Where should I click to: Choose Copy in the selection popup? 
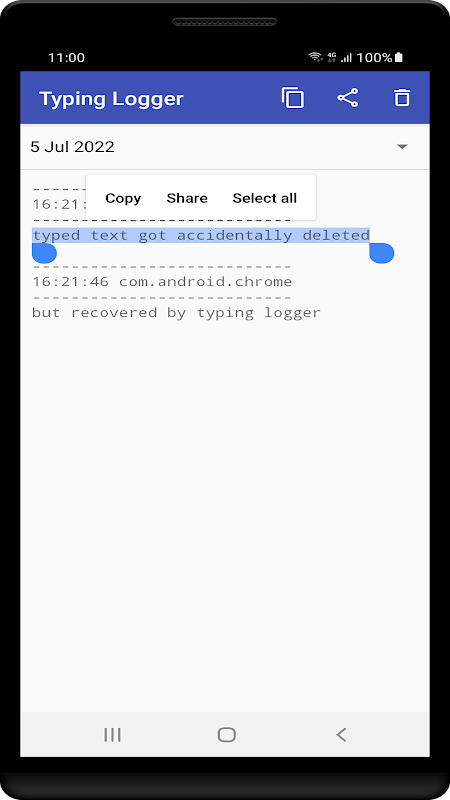coord(123,198)
